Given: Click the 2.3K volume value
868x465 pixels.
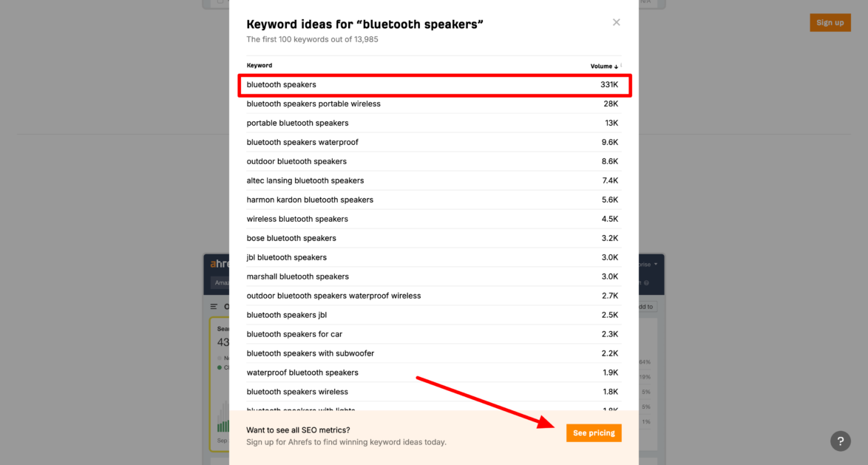Looking at the screenshot, I should tap(609, 334).
